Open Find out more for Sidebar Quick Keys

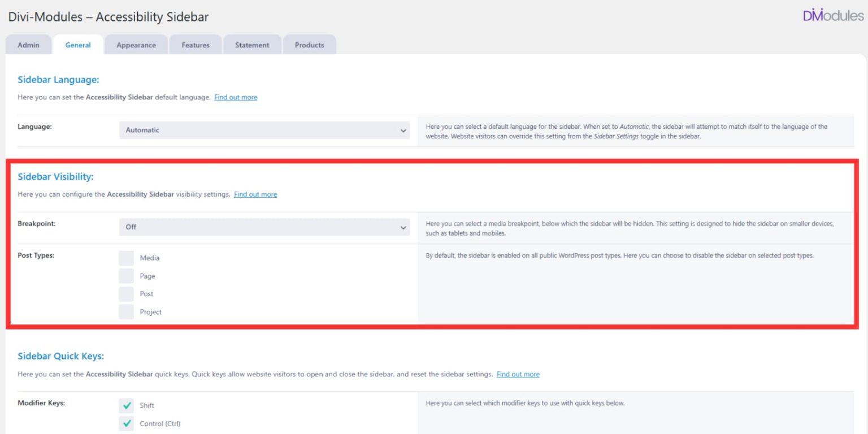518,374
